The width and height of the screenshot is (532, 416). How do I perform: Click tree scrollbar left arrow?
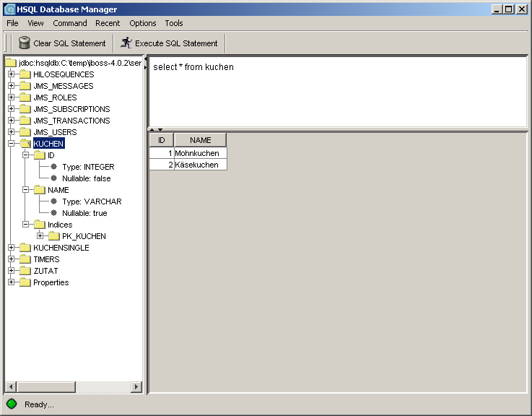click(11, 386)
